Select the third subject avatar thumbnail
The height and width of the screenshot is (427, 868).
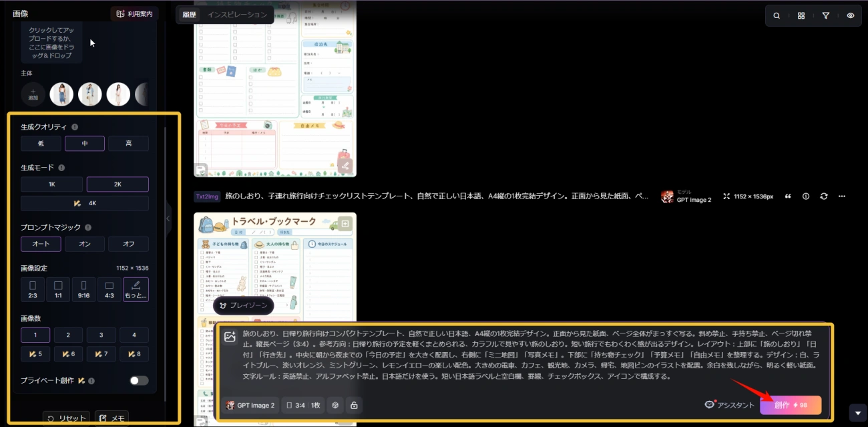[118, 94]
